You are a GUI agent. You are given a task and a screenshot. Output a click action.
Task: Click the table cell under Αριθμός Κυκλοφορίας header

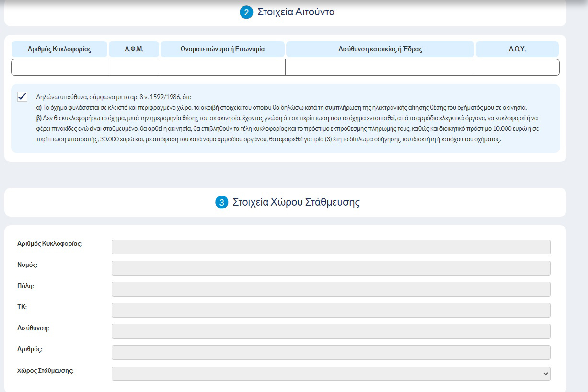59,68
